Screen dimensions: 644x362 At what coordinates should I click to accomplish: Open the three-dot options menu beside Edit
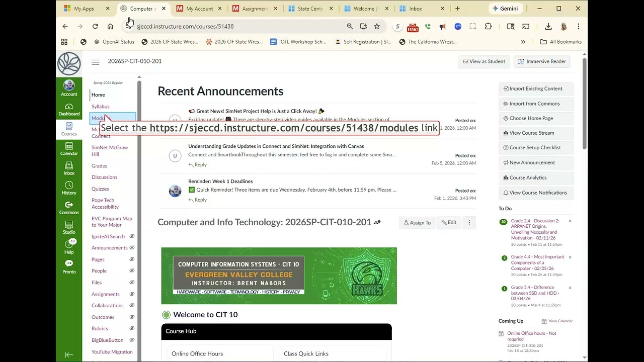[x=469, y=223]
